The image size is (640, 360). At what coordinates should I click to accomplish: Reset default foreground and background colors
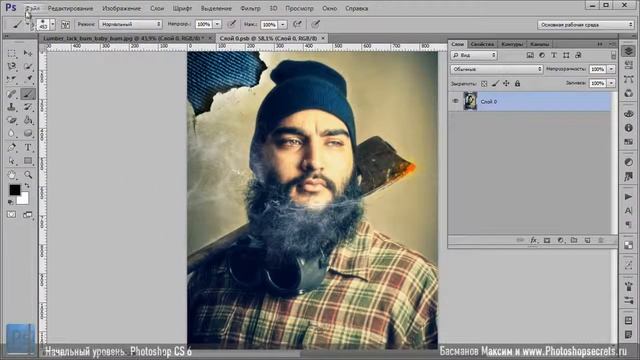[11, 202]
